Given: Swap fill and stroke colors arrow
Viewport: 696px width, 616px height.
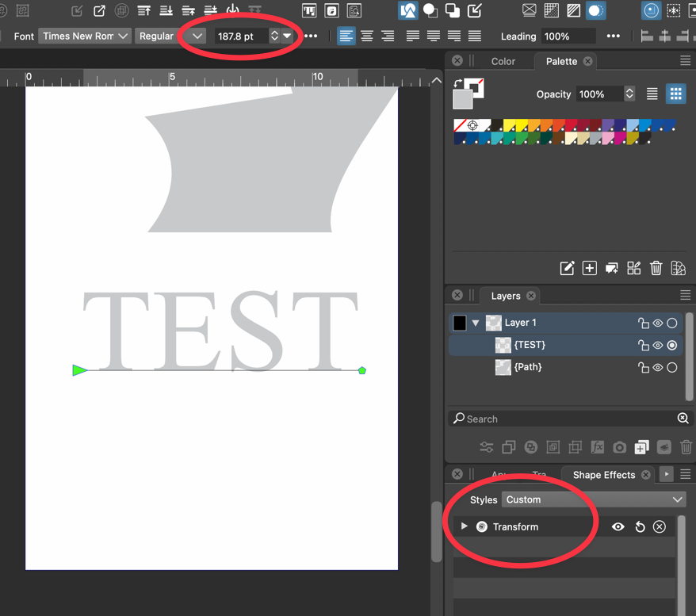Looking at the screenshot, I should pos(457,83).
